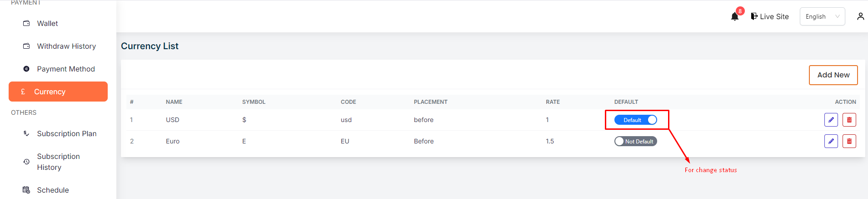Click the Schedule calendar icon

coord(26,190)
